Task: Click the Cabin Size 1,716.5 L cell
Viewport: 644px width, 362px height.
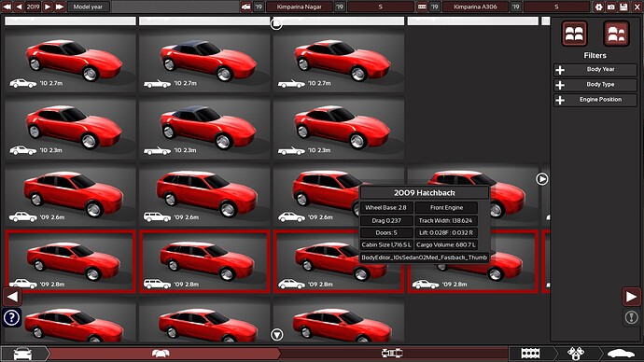Action: point(386,245)
